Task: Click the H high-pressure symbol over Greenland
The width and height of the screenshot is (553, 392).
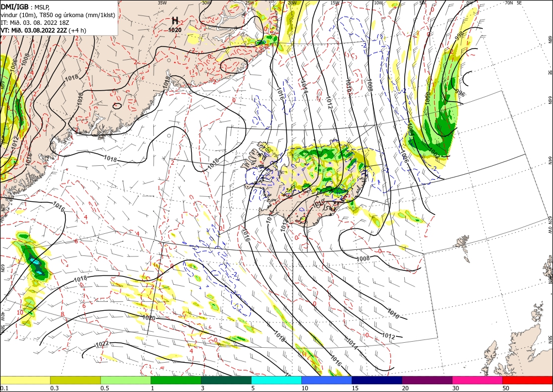Action: pos(175,21)
